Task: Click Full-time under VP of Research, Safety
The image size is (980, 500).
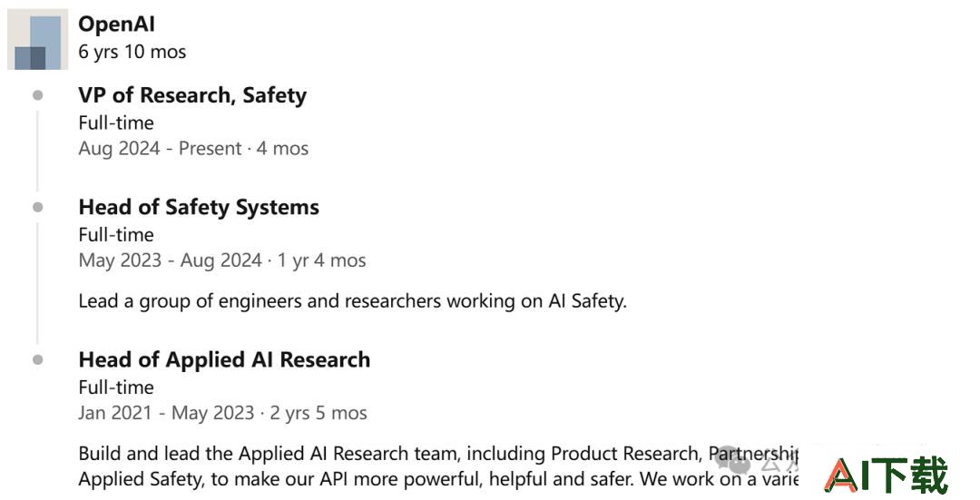Action: click(116, 123)
